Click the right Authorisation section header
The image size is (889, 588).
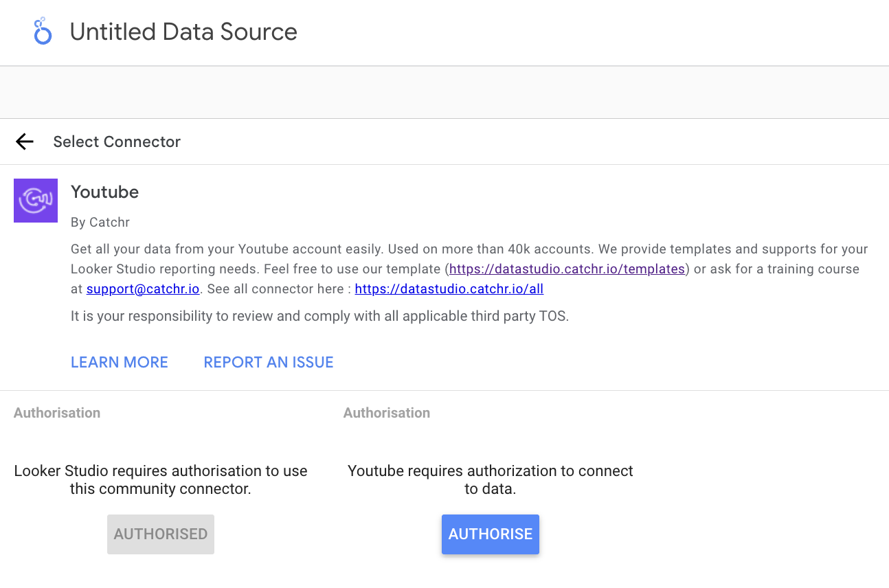pyautogui.click(x=386, y=412)
